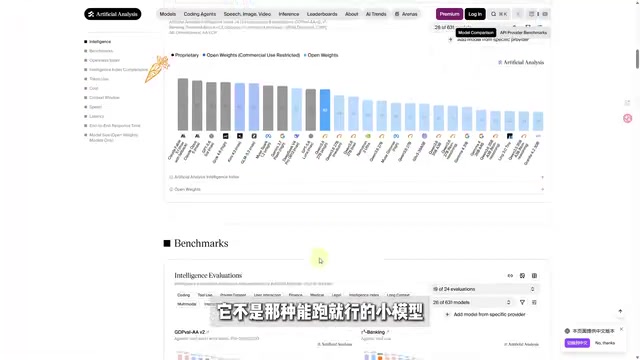Select the Long Context evaluation chip
Viewport: 640px width, 360px height.
pyautogui.click(x=398, y=295)
